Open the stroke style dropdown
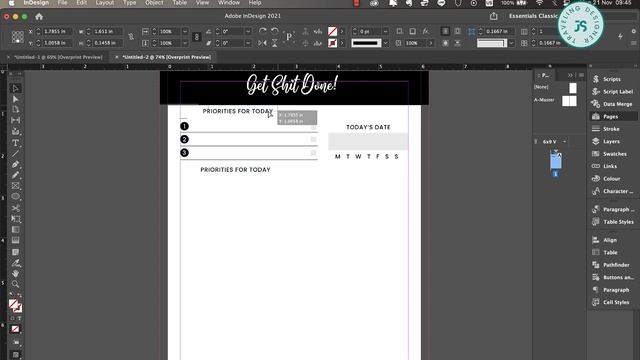This screenshot has width=640, height=360. tap(385, 43)
